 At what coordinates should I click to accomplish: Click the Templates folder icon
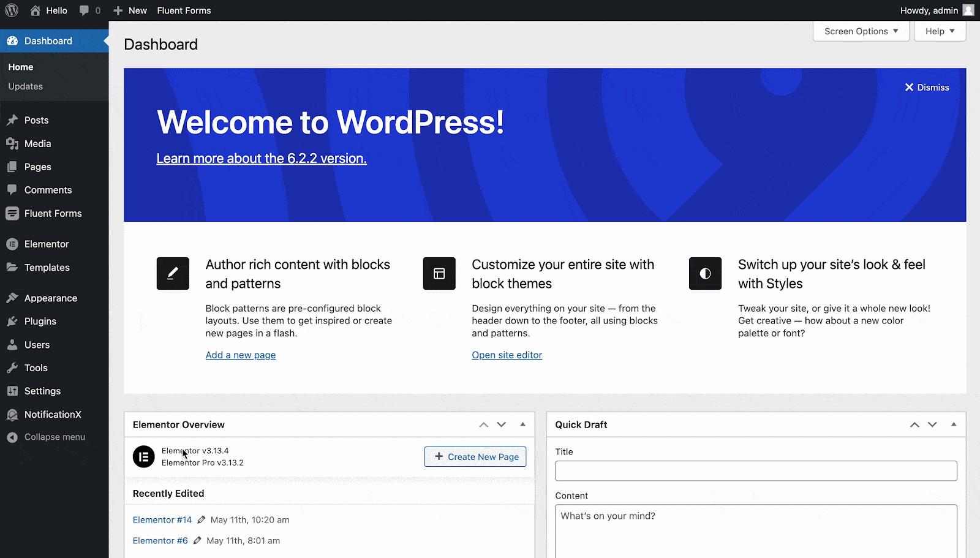coord(12,267)
